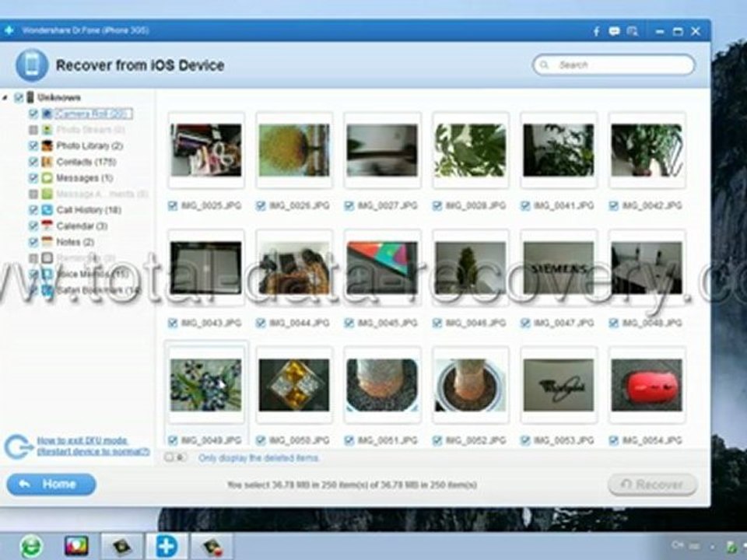Open the How to exit DFU mode link
This screenshot has width=747, height=560.
[x=93, y=446]
